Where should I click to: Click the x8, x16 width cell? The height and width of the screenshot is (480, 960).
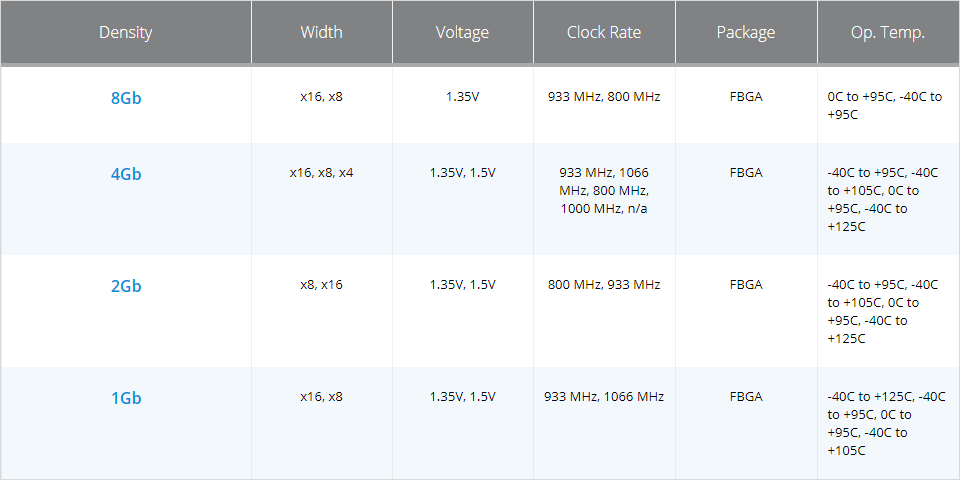pyautogui.click(x=321, y=285)
